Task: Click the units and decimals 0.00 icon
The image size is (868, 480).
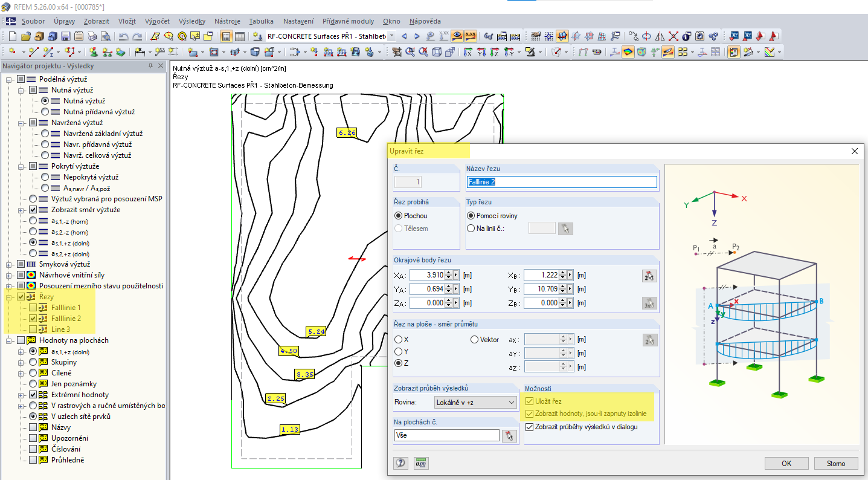Action: [422, 463]
